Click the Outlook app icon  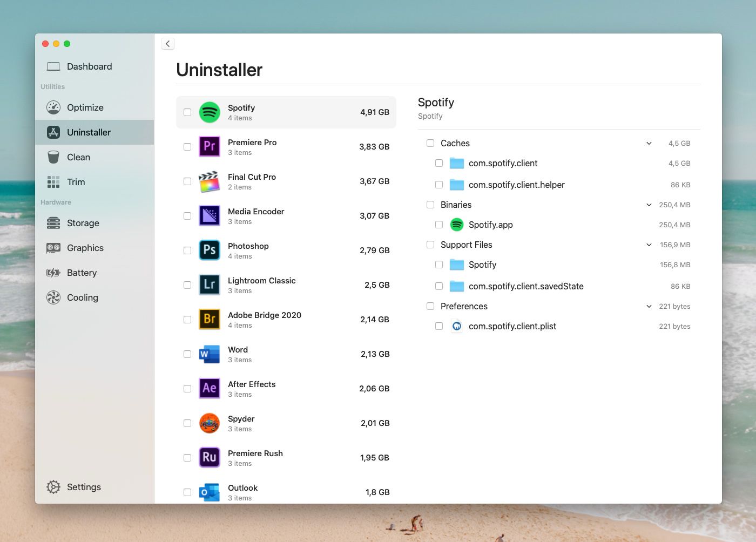pyautogui.click(x=210, y=492)
